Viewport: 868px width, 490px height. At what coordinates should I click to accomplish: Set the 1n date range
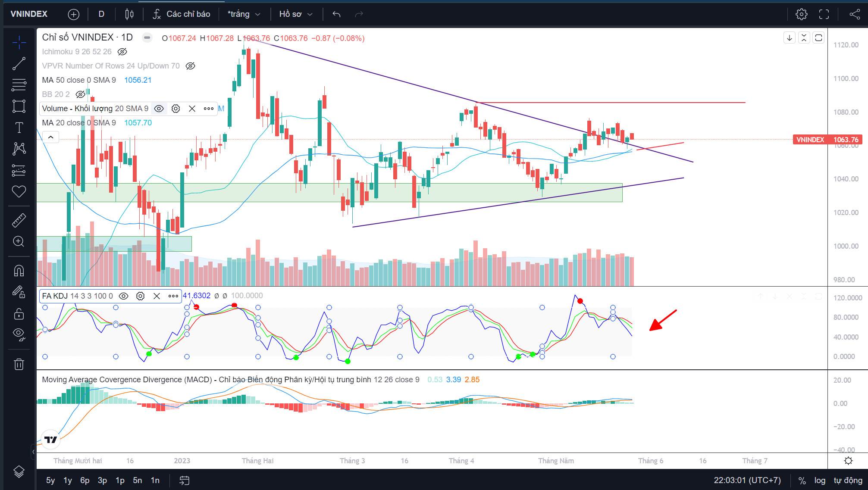(x=155, y=480)
